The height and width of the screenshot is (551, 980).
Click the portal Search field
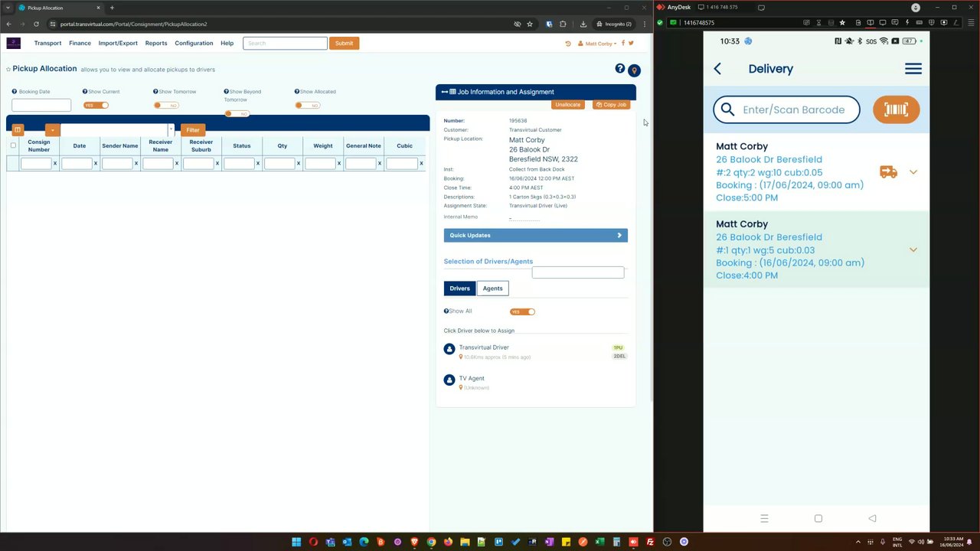click(285, 43)
